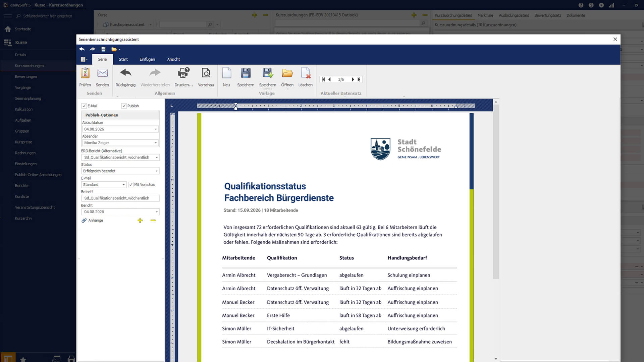Open the Ablaufdatum date dropdown
Screen dimensions: 644x362
pos(156,129)
